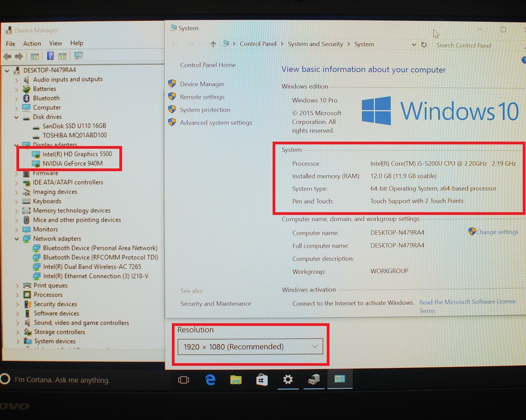This screenshot has height=420, width=526.
Task: Open System protection link
Action: (x=205, y=110)
